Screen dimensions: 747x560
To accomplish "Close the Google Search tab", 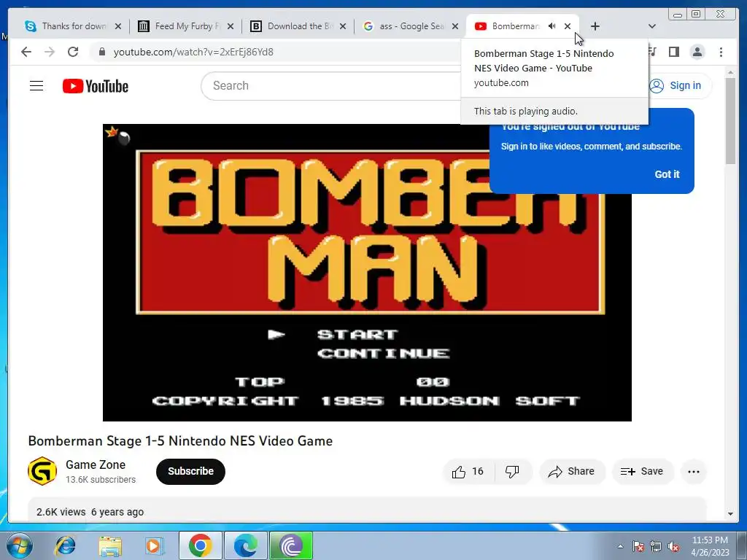I will click(455, 26).
